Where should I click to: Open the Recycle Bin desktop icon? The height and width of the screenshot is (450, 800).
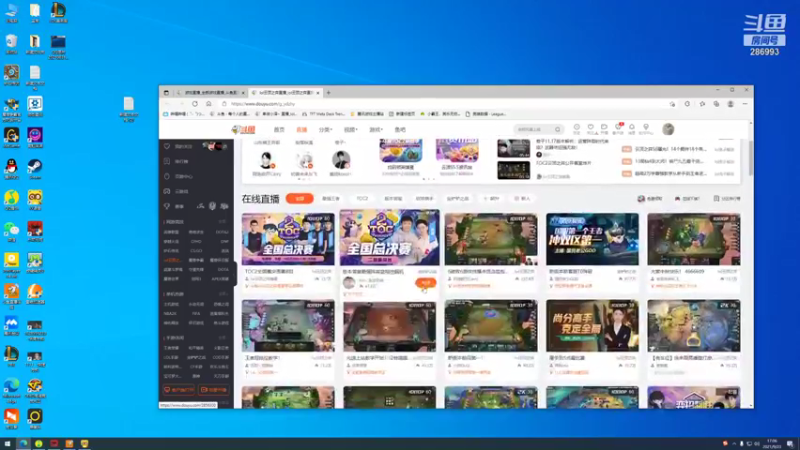coord(11,44)
